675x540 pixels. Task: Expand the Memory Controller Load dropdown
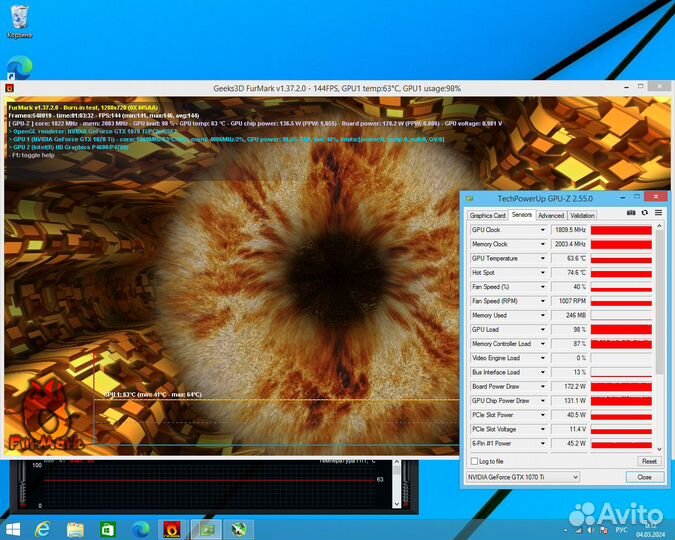click(x=542, y=344)
